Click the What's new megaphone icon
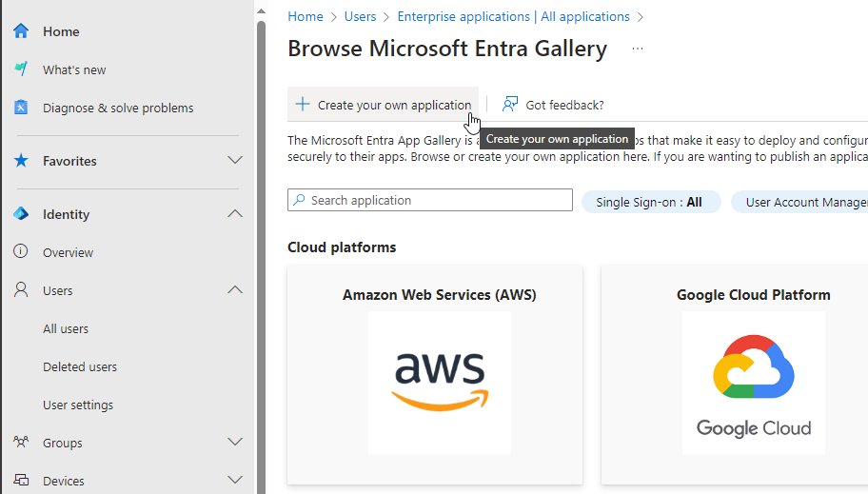Viewport: 868px width, 494px height. coord(21,69)
